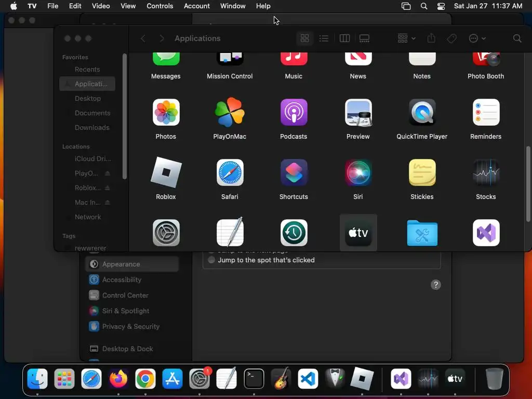Open Control Center in menu bar
The image size is (532, 399).
point(441,6)
